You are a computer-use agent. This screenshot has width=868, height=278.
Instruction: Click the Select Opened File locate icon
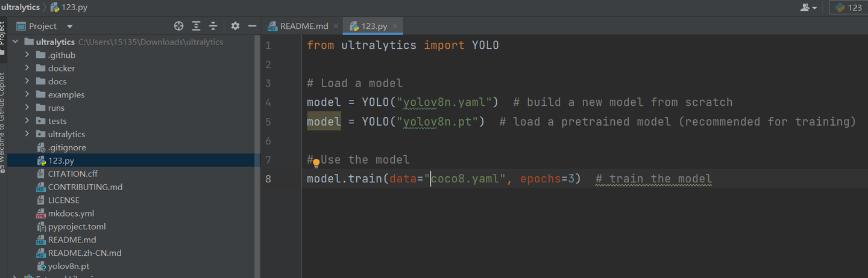click(x=178, y=26)
